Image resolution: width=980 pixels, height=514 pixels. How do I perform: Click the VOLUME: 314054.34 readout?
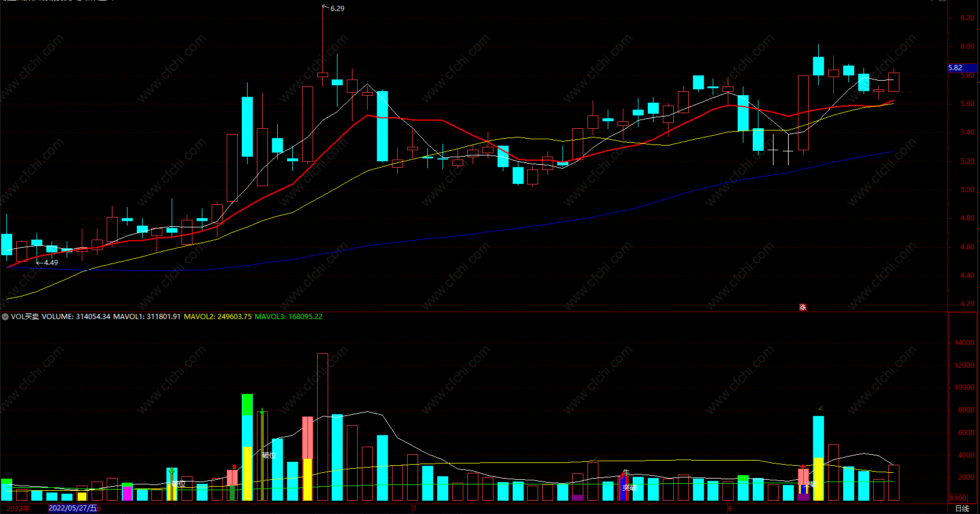tap(76, 317)
